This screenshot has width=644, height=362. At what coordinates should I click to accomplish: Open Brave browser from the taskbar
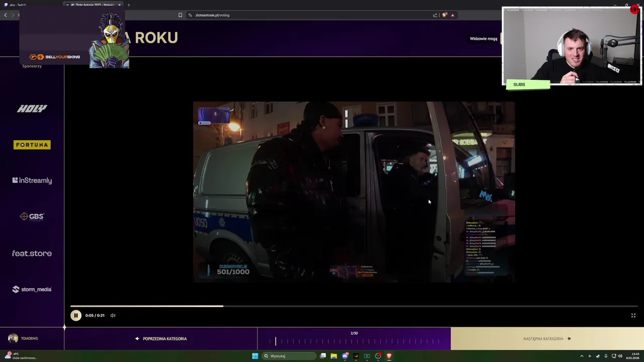(x=389, y=356)
